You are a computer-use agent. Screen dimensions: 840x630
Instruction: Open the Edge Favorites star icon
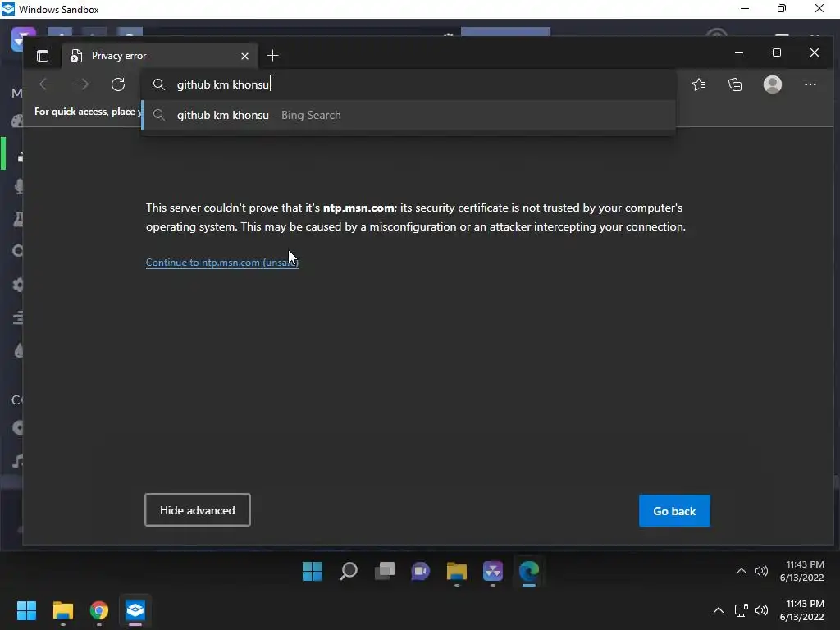click(699, 84)
